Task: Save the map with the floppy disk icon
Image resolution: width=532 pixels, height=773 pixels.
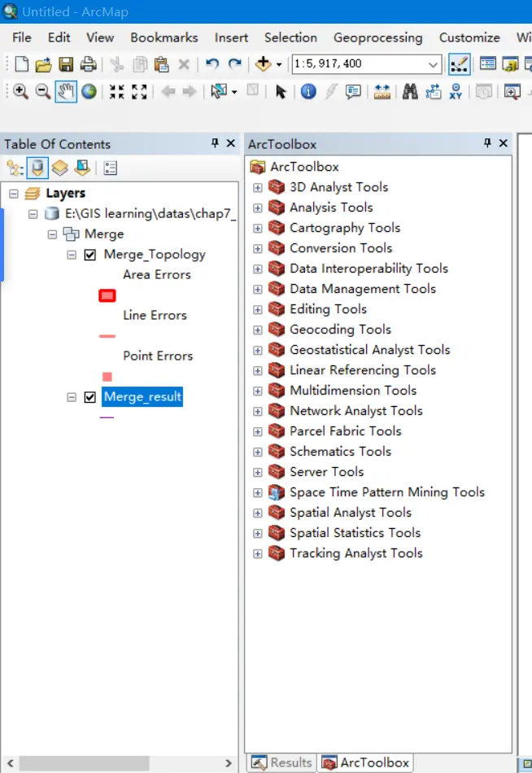Action: [x=66, y=64]
